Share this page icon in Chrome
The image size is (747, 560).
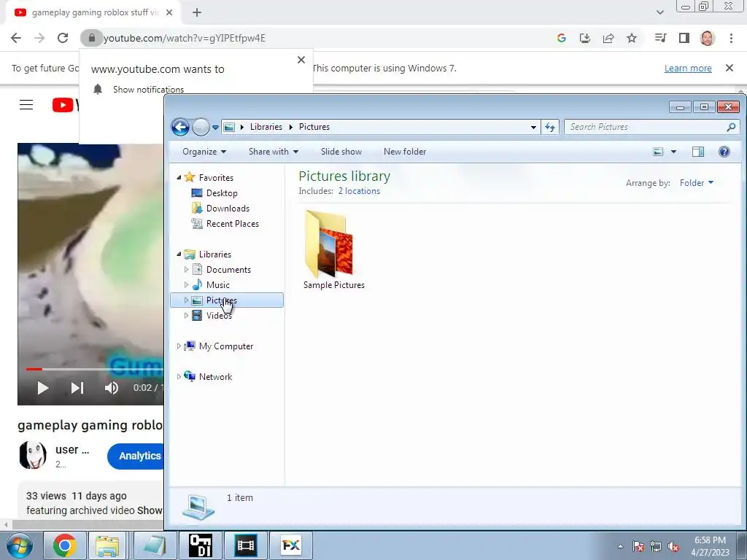608,38
